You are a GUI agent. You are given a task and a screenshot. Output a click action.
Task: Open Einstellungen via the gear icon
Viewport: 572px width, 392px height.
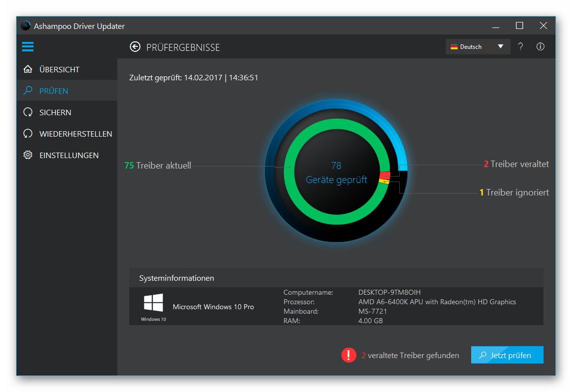[x=27, y=155]
